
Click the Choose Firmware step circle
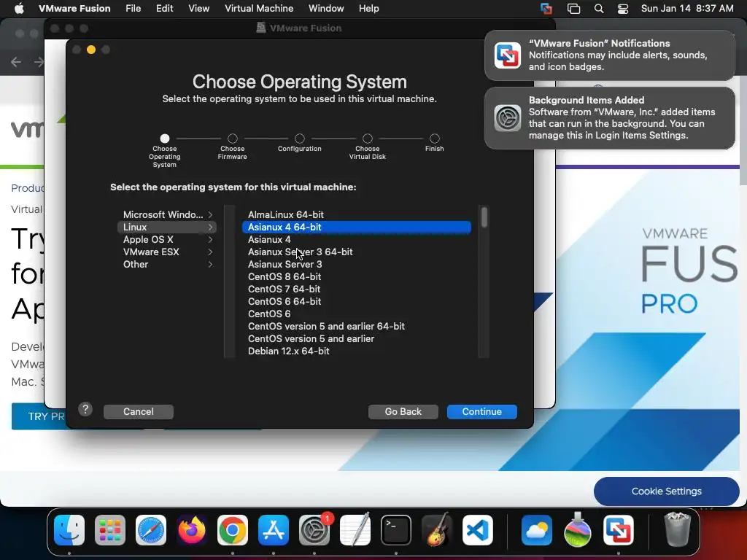coord(233,139)
